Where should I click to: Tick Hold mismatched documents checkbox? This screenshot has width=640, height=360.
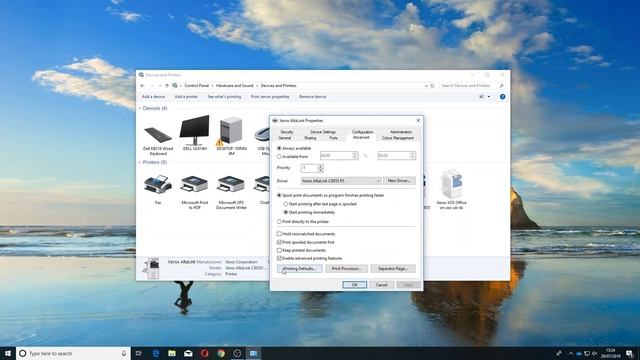point(279,234)
